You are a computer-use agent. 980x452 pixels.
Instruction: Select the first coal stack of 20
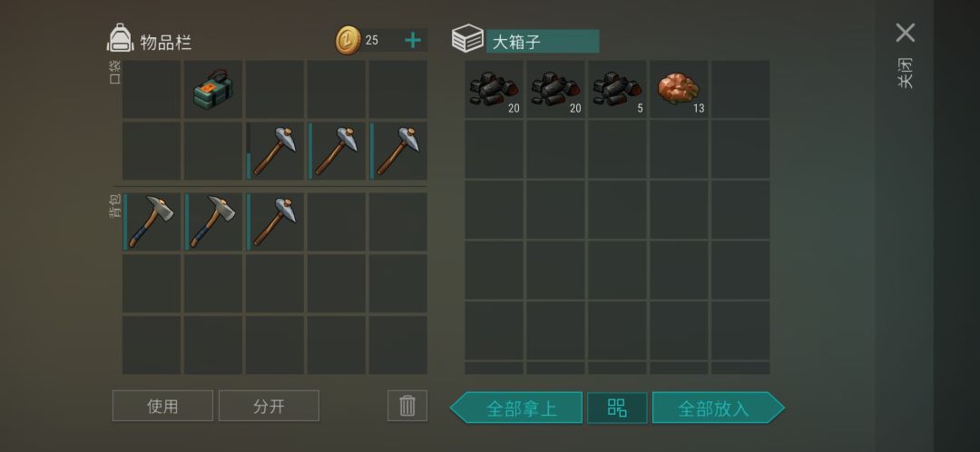click(495, 89)
